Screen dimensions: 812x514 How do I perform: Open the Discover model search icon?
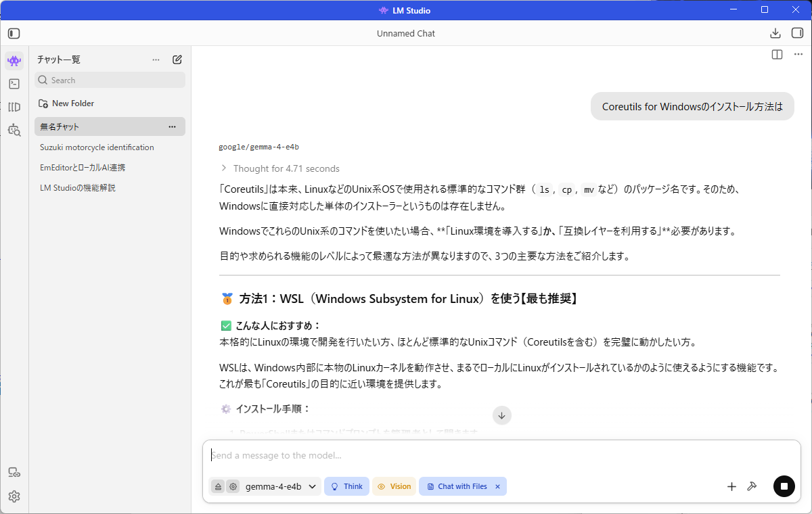[x=14, y=129]
